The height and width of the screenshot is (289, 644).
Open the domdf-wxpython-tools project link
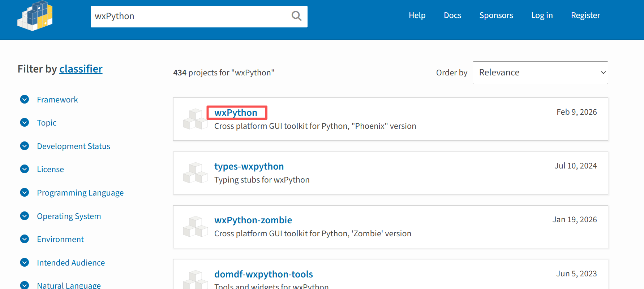[264, 274]
